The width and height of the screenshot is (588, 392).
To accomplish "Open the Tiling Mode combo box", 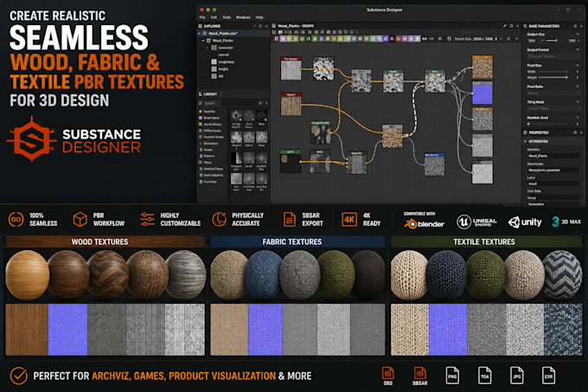I will 553,108.
